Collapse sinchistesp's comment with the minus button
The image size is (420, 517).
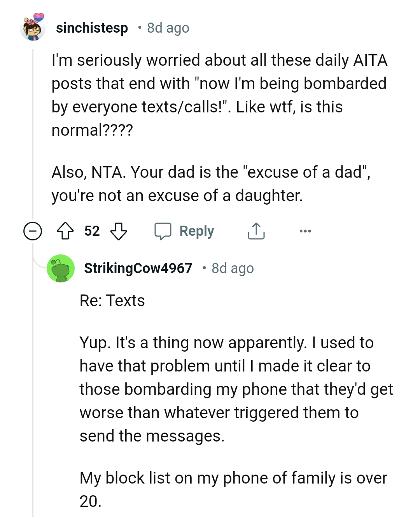(x=32, y=231)
